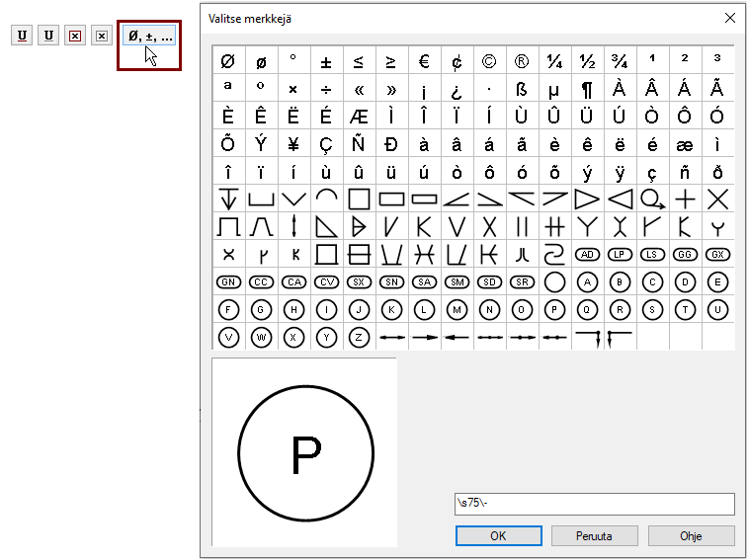Screen dimensions: 749x560
Task: Choose the circled P symbol in grid
Action: coord(554,309)
